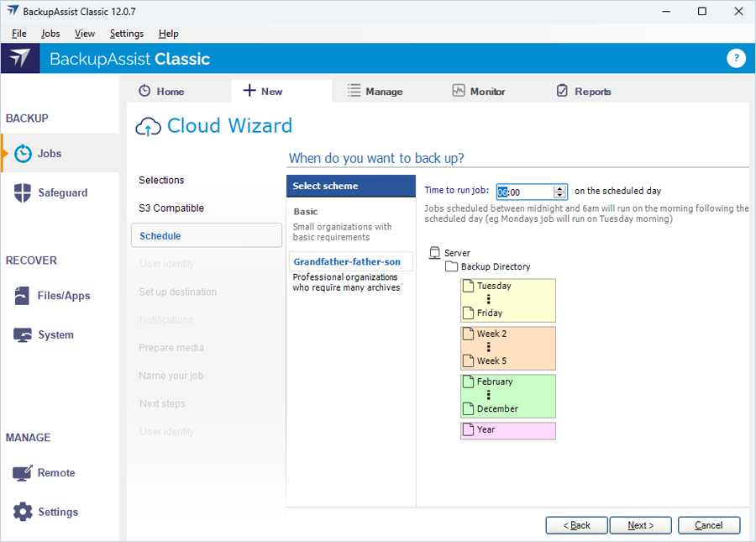This screenshot has width=756, height=542.
Task: Switch to the Reports tab
Action: tap(584, 91)
